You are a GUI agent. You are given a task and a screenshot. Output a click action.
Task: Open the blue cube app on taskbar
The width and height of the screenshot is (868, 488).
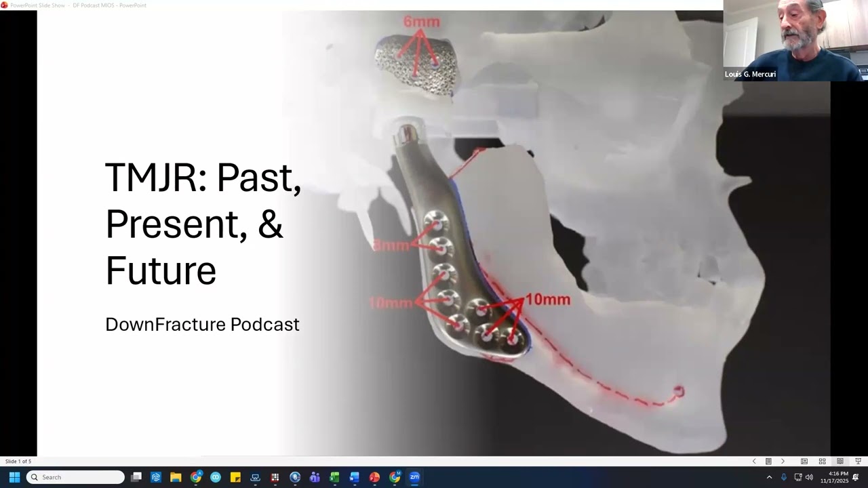[156, 477]
